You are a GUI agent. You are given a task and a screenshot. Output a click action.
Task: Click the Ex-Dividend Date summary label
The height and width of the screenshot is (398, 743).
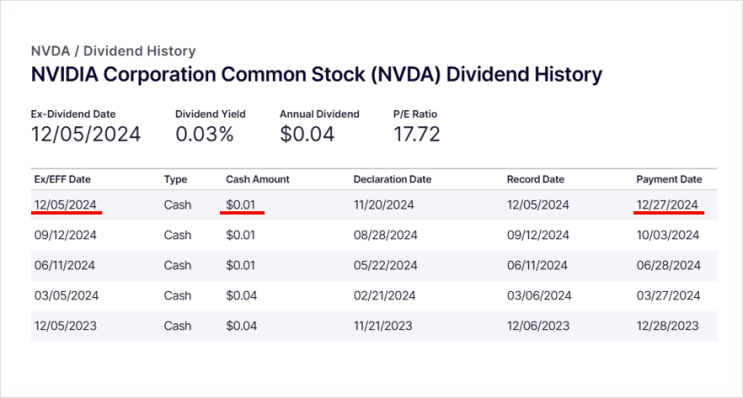(73, 114)
